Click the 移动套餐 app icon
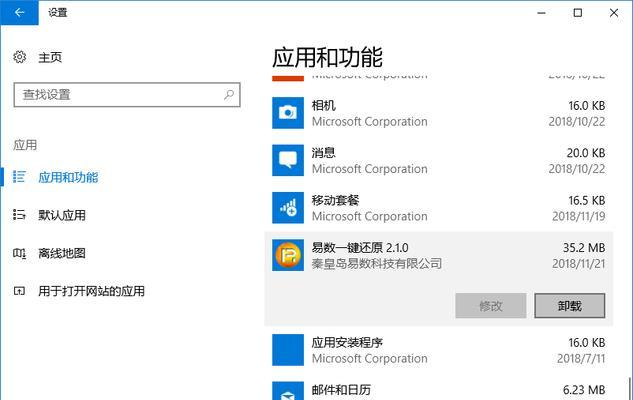This screenshot has height=400, width=633. (x=288, y=208)
